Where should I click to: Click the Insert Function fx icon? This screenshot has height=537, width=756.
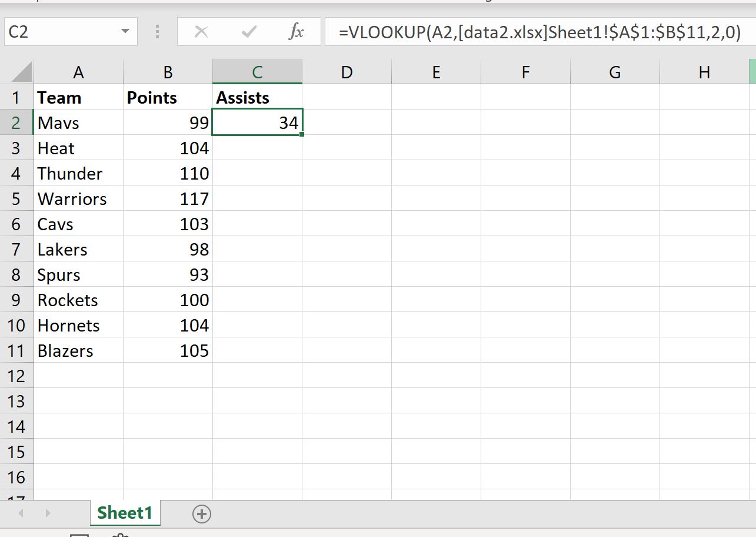coord(297,32)
